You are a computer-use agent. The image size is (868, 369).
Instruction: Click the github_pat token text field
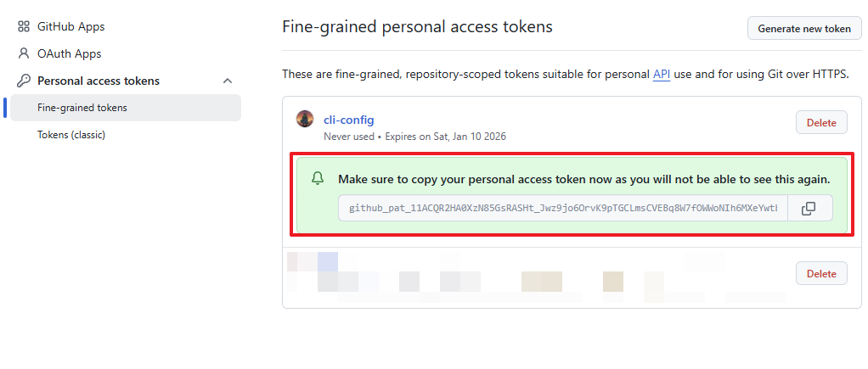click(562, 208)
